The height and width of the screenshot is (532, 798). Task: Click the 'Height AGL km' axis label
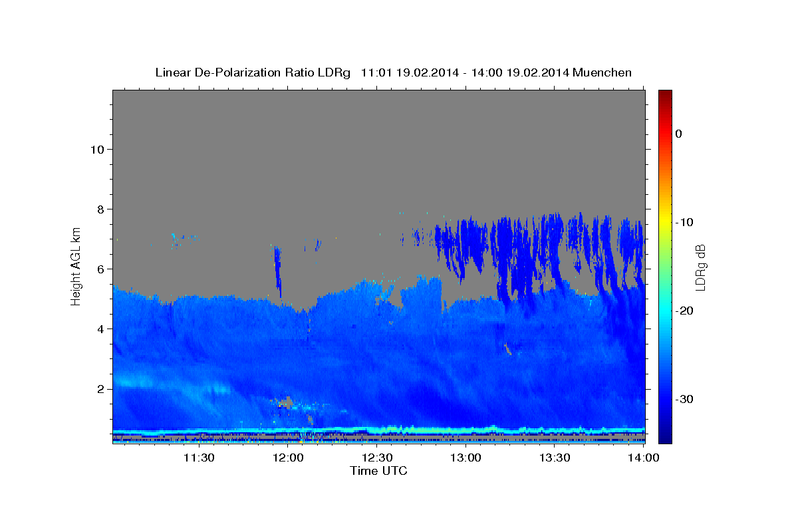[x=76, y=266]
